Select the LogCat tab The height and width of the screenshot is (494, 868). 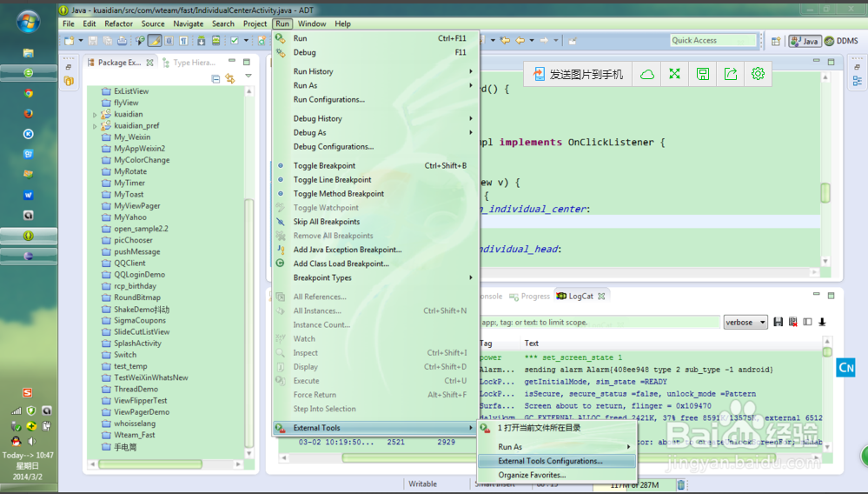(x=580, y=297)
